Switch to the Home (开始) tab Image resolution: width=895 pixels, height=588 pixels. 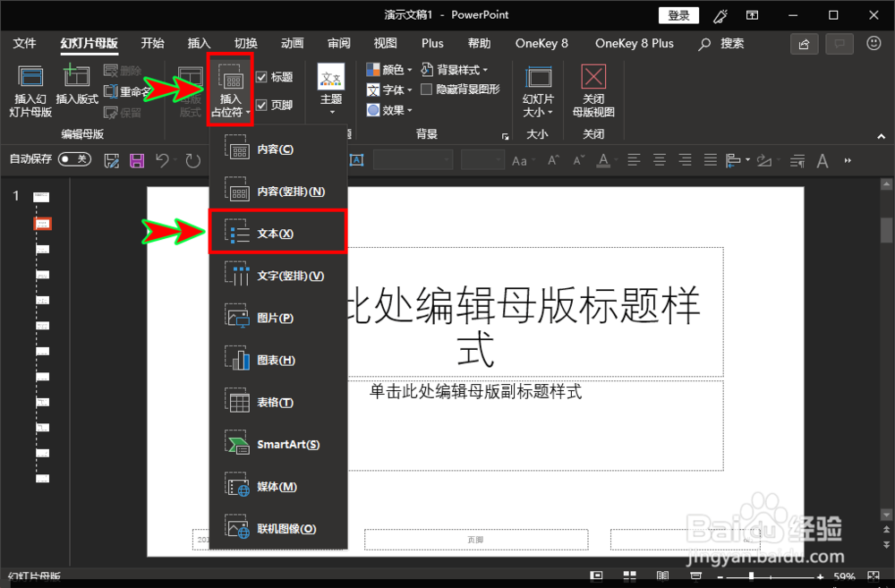click(152, 43)
